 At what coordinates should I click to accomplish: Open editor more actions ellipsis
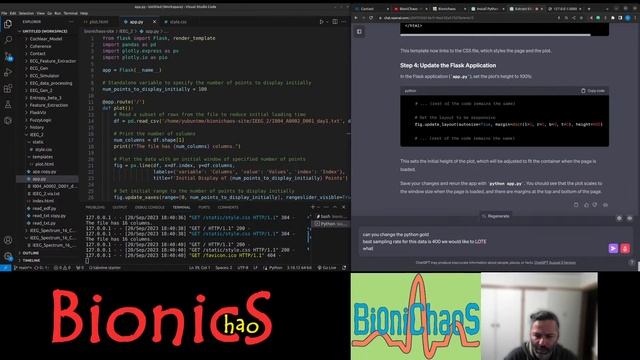click(344, 22)
